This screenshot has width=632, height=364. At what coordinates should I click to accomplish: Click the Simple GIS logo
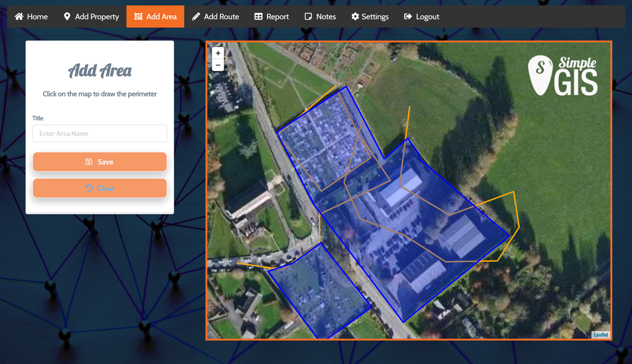(x=562, y=75)
